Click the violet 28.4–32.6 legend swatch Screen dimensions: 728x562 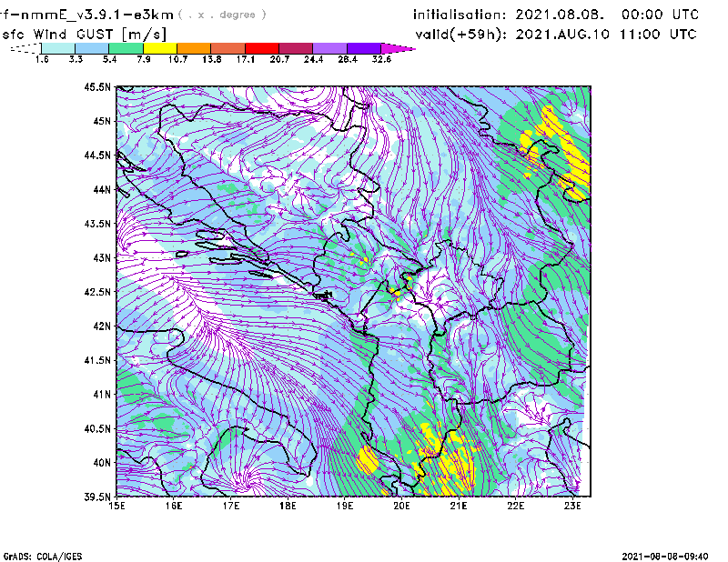pos(363,48)
